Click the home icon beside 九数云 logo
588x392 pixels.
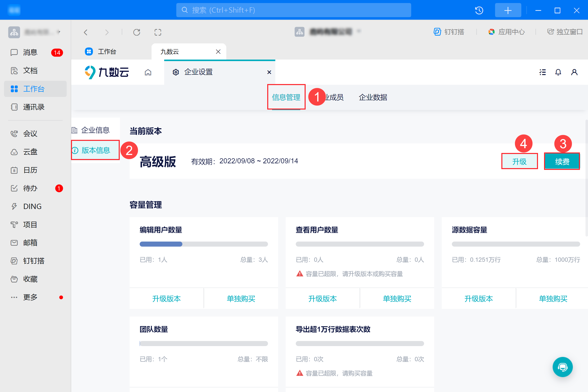click(148, 72)
